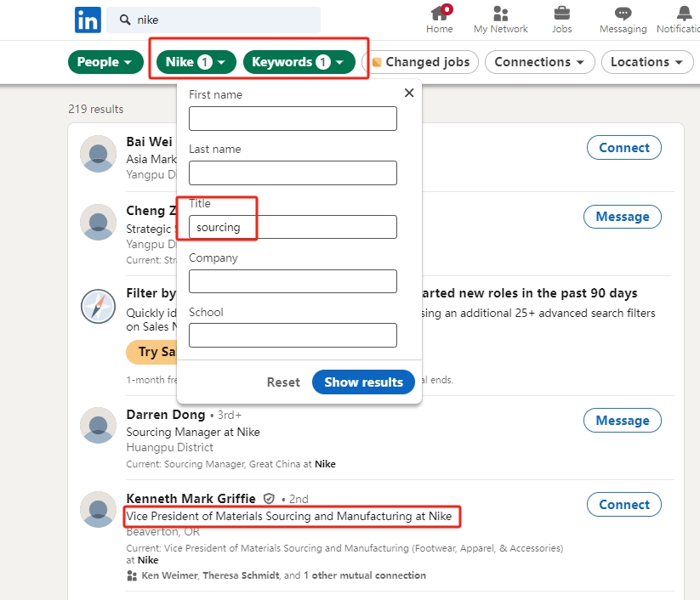700x600 pixels.
Task: Click the mutual connections link text
Action: [284, 575]
